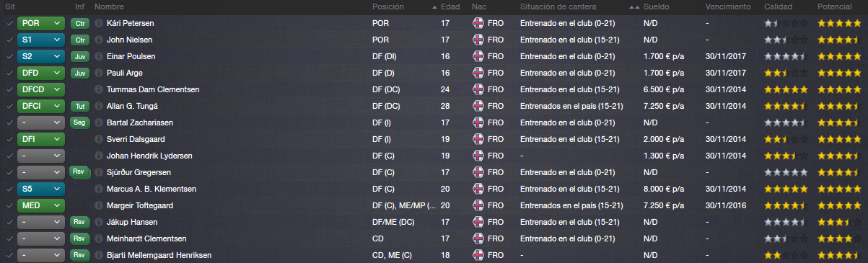The height and width of the screenshot is (263, 868).
Task: Click Tut badge on Allan G. Tungá row
Action: pos(80,106)
